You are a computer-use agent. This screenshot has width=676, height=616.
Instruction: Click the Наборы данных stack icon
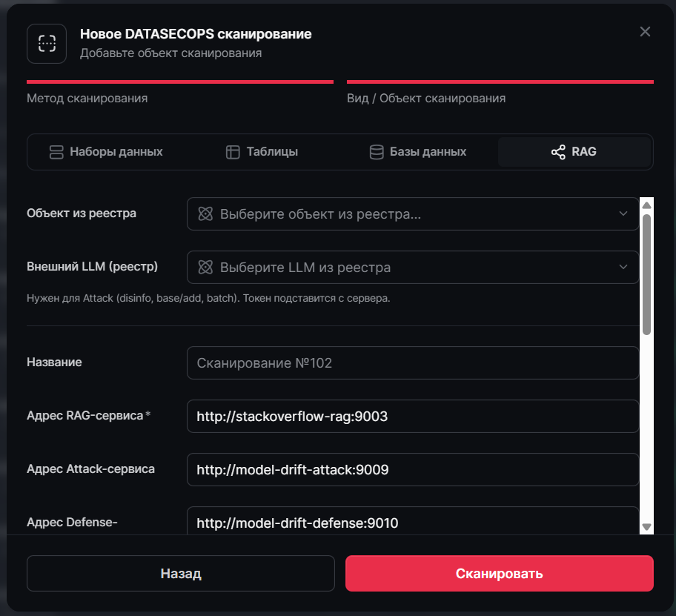pos(56,152)
